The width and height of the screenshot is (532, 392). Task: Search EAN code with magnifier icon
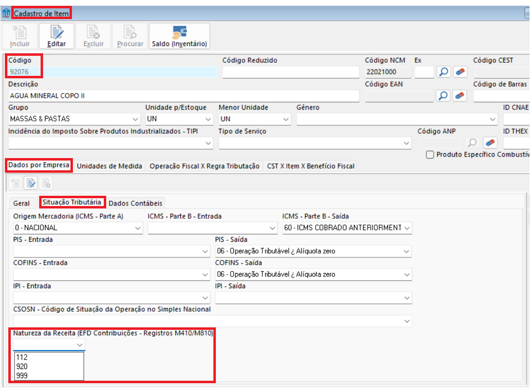[443, 96]
